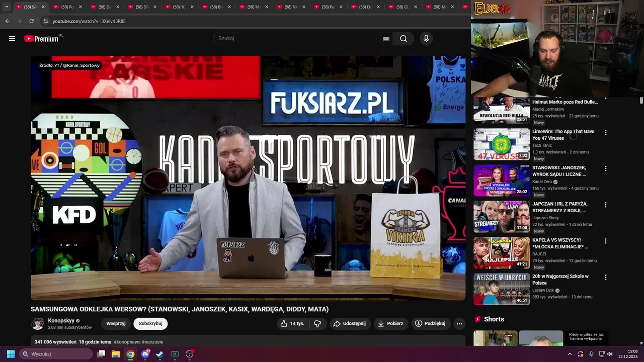Viewport: 644px width, 362px height.
Task: Open Konopskyy channel avatar
Action: 38,324
